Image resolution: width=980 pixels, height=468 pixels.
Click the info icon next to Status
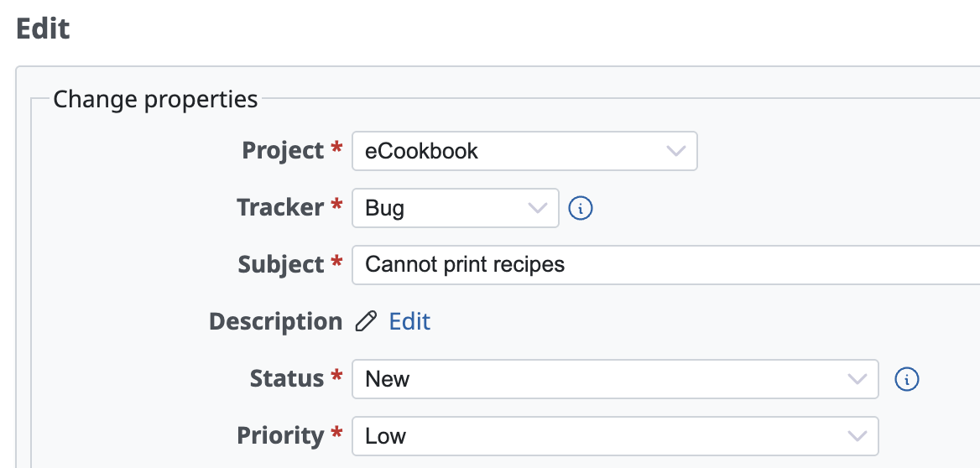pos(907,379)
